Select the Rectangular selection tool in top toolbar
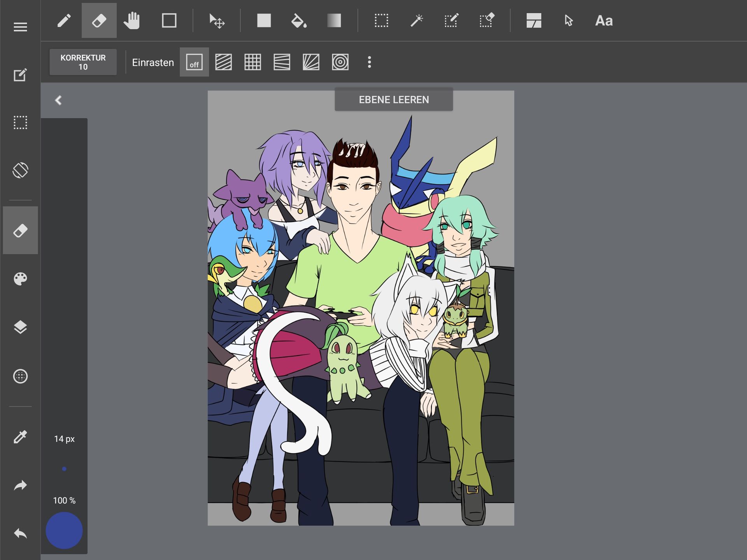This screenshot has height=560, width=747. pyautogui.click(x=381, y=21)
